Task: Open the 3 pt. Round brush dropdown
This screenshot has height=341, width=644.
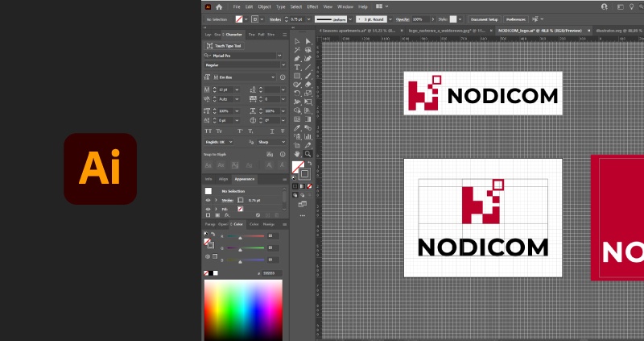Action: (390, 19)
